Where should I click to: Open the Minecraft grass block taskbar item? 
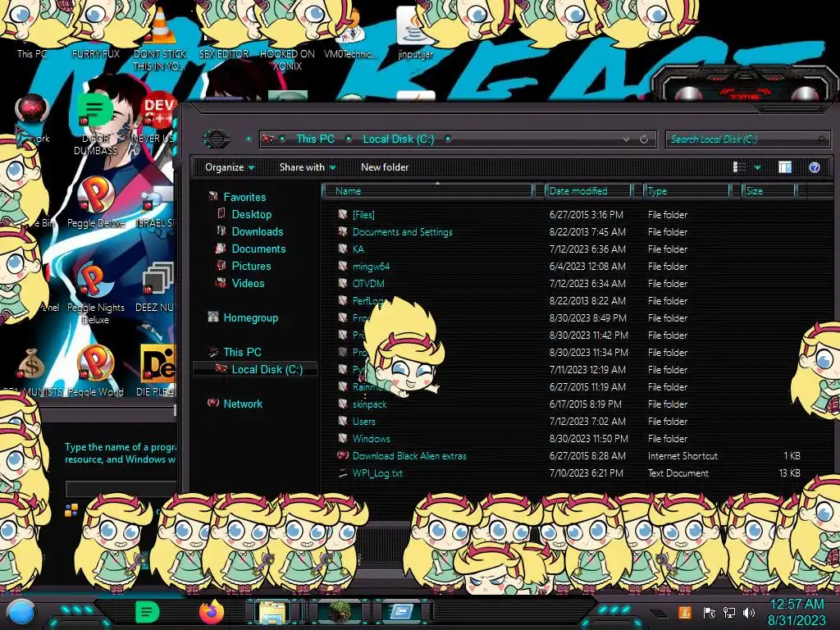coord(340,612)
